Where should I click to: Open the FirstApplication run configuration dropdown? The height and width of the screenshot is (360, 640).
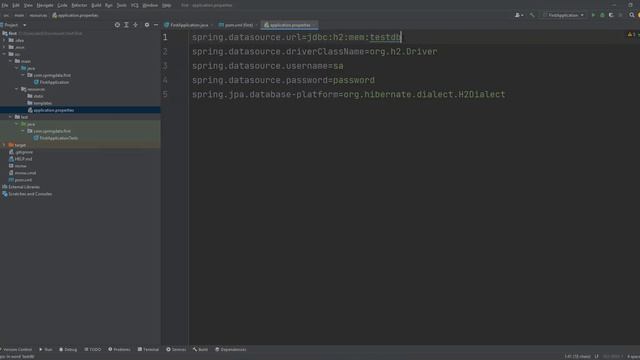click(563, 15)
